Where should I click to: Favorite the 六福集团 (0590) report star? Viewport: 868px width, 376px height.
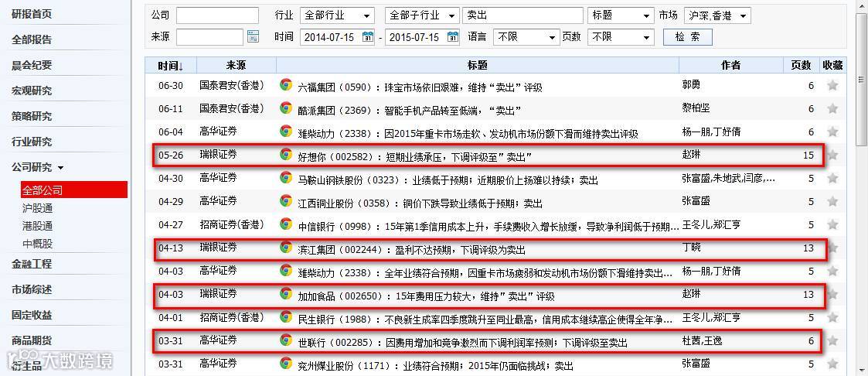point(832,86)
